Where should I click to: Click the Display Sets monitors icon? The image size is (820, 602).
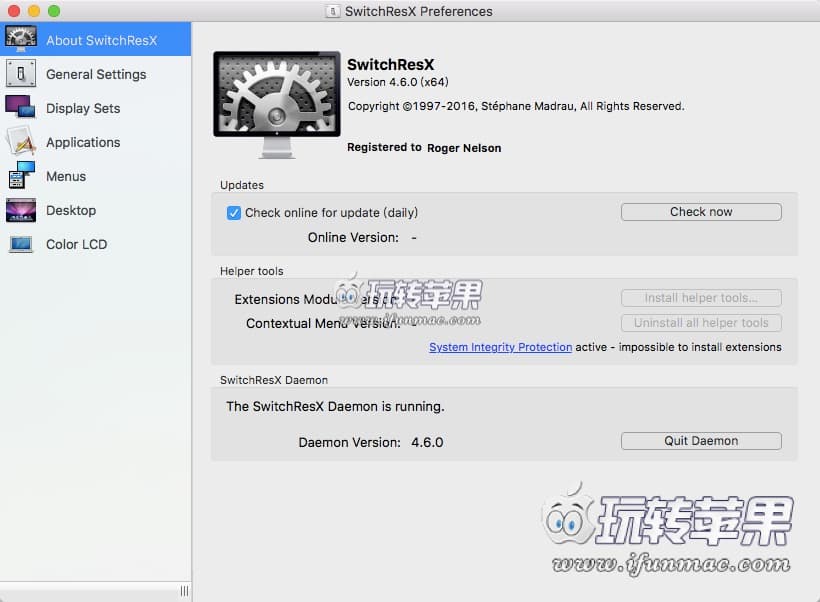coord(20,107)
